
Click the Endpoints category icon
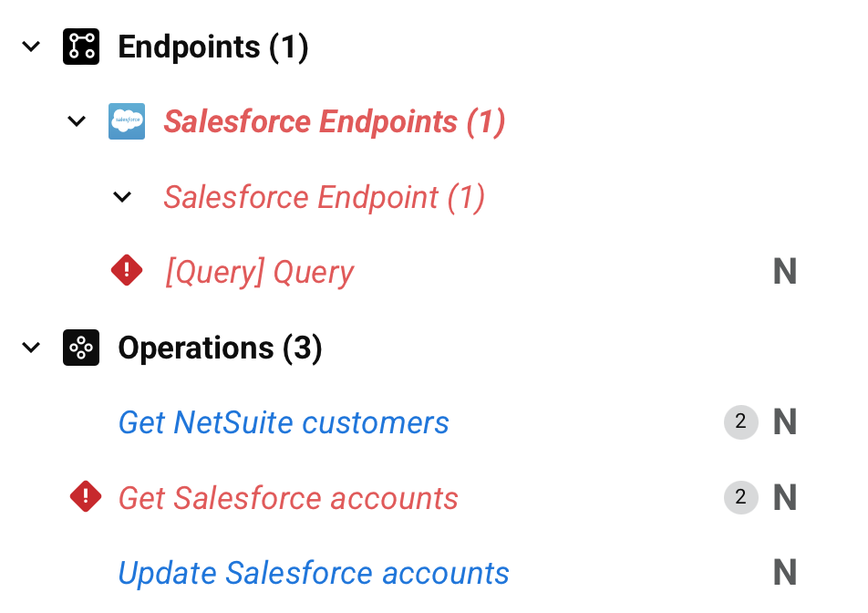80,47
